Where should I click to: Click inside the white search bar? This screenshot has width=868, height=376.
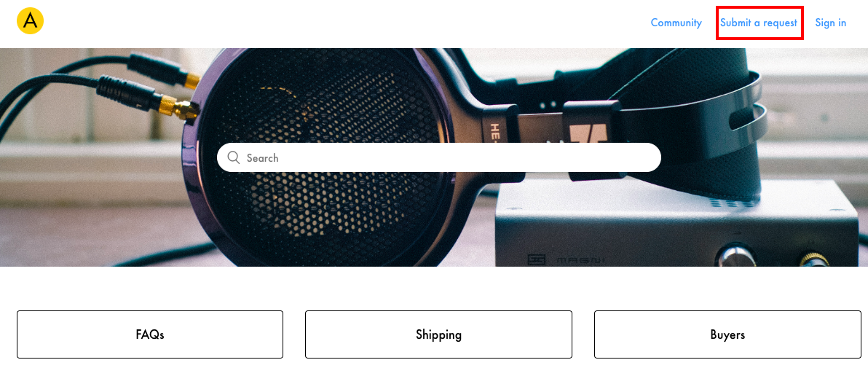(439, 157)
